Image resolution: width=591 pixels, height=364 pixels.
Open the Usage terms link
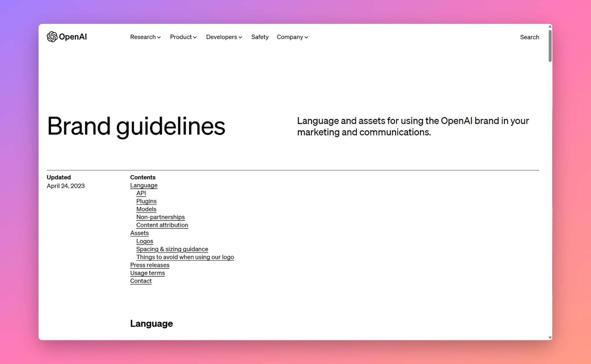point(147,273)
